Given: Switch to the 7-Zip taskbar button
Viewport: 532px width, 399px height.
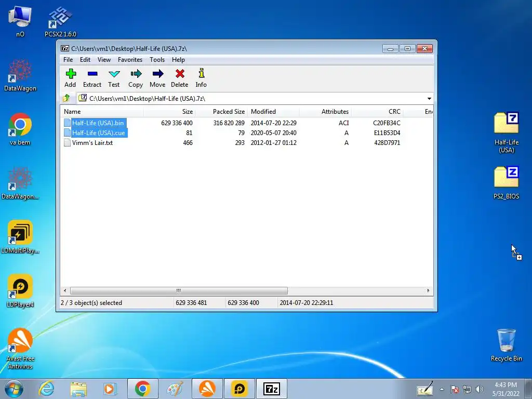Looking at the screenshot, I should (271, 389).
